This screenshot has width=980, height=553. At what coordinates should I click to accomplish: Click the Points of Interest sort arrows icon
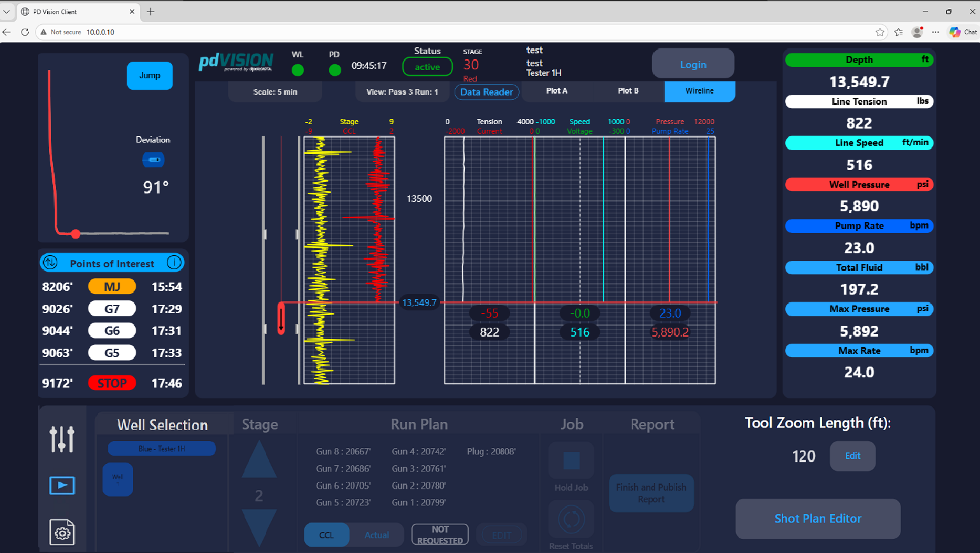coord(50,262)
